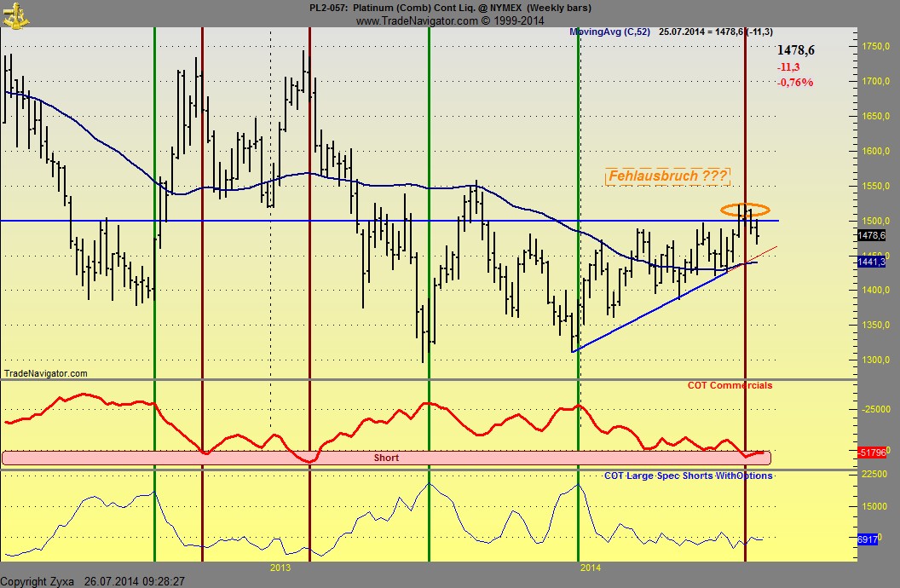Click the large '1478,6' last price readout

click(795, 50)
